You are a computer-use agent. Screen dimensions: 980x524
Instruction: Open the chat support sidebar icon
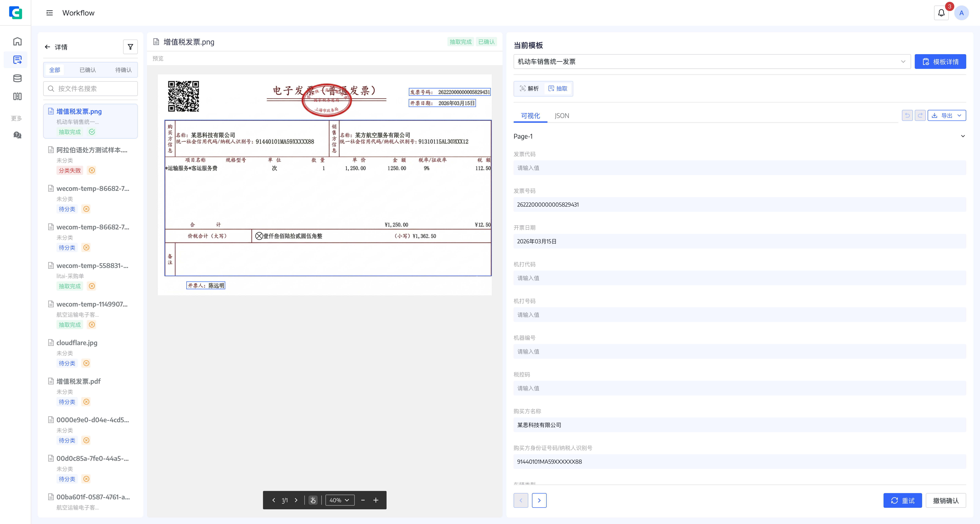coord(17,135)
